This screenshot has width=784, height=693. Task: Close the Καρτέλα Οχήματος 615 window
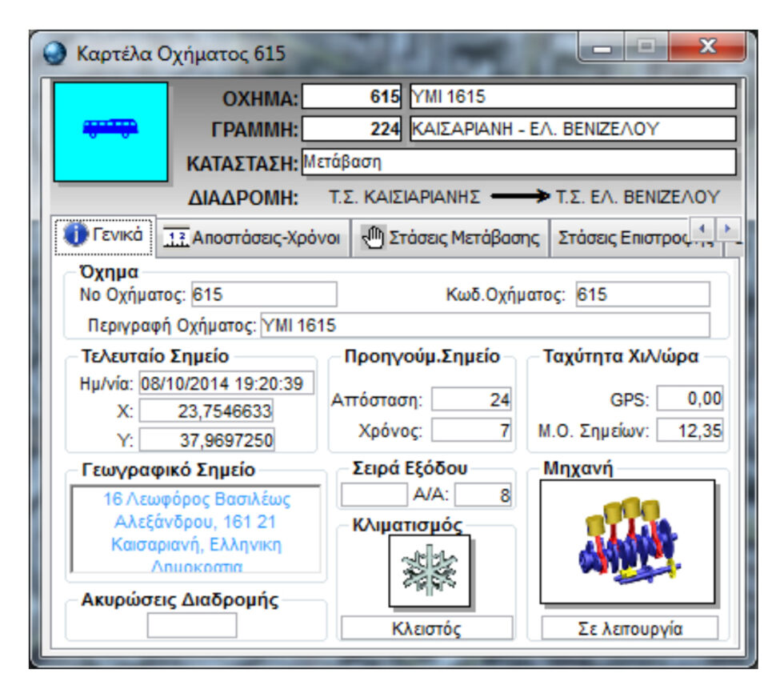[x=707, y=46]
